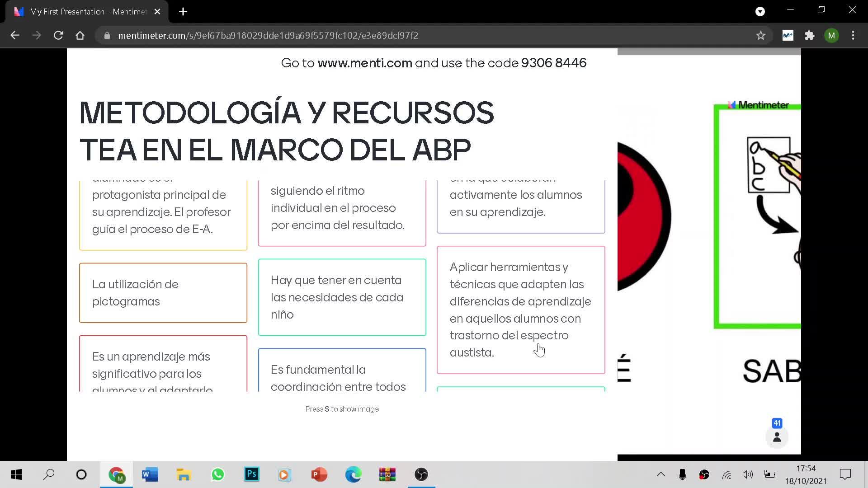868x488 pixels.
Task: Click the browser Reload page icon
Action: coord(58,35)
